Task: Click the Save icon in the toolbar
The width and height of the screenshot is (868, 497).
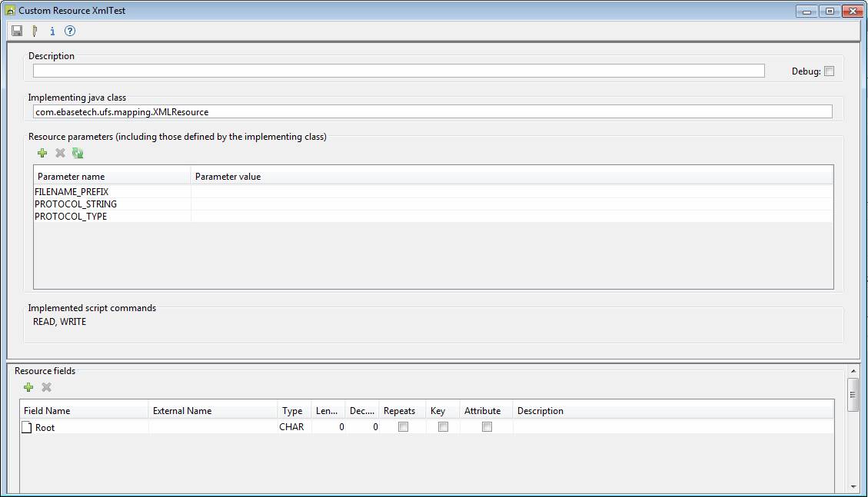Action: 17,31
